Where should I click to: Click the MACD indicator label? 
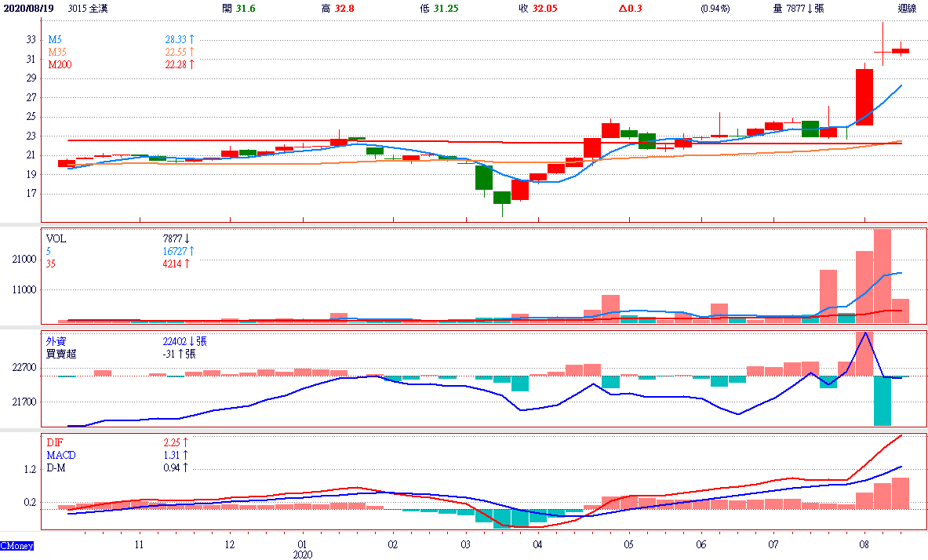pos(61,455)
